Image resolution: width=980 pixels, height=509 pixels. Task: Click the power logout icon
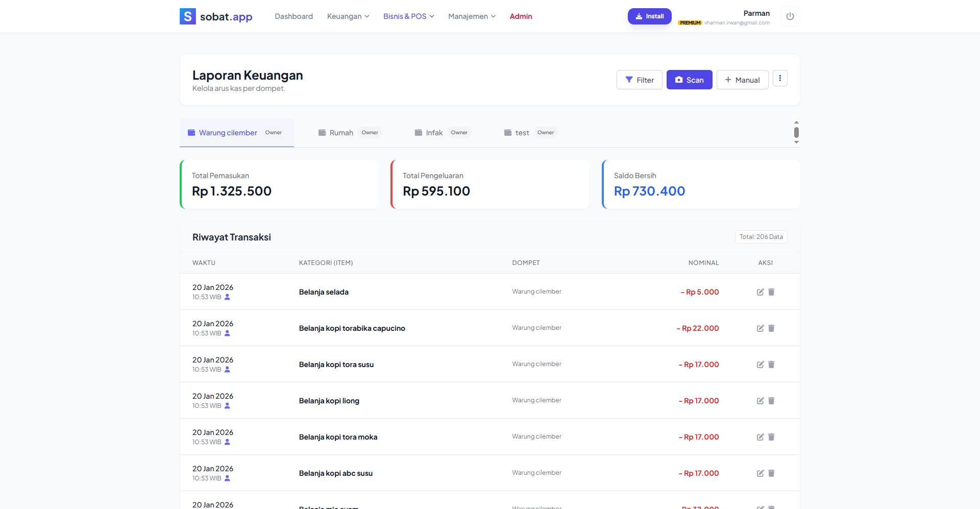click(x=790, y=16)
